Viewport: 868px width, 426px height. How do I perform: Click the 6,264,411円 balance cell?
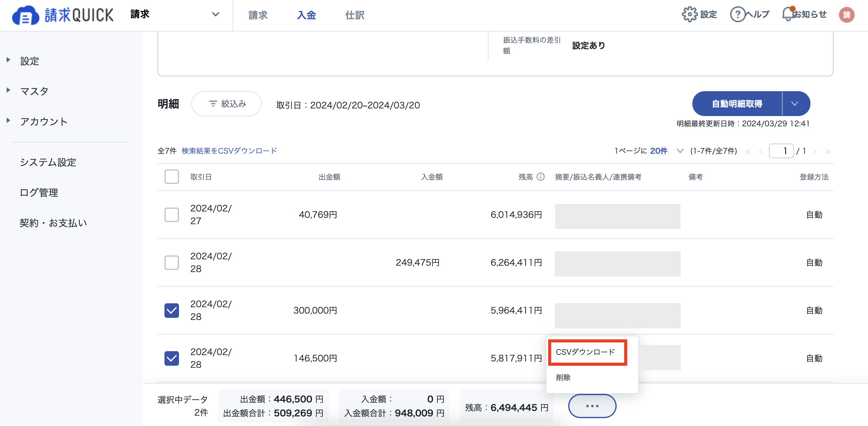coord(516,263)
